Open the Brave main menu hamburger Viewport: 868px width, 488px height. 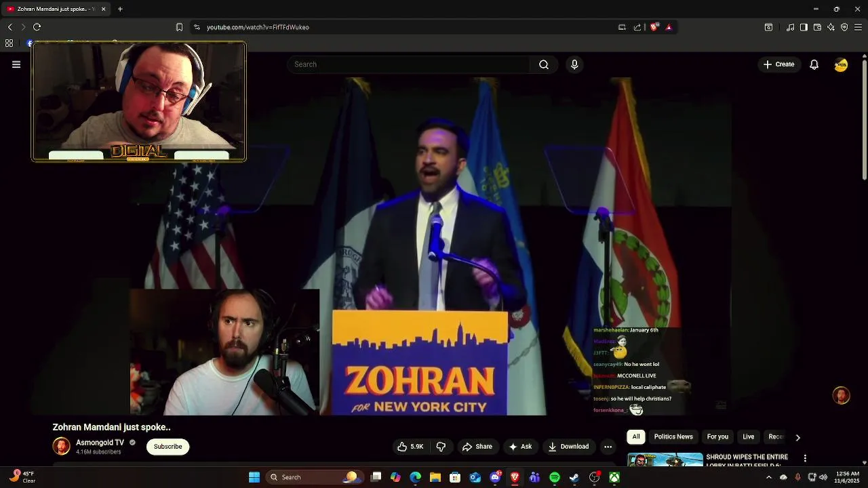click(x=858, y=27)
